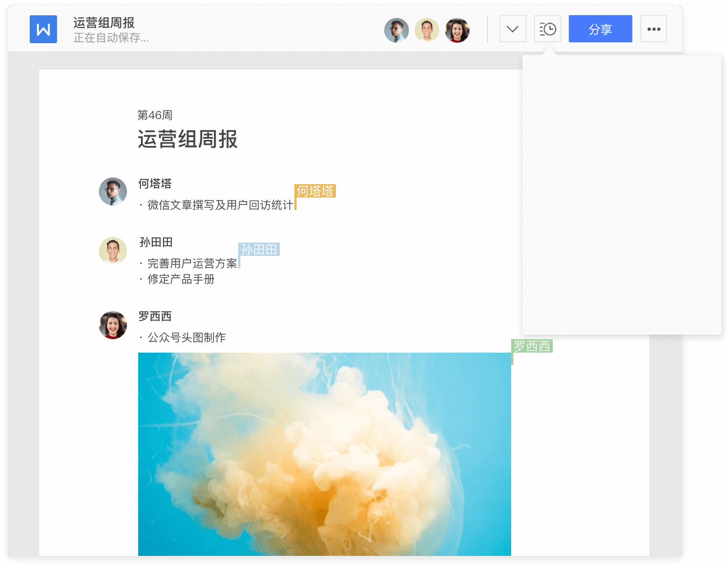Select the middle collaborator avatar in the header
Viewport: 728px width, 566px height.
coord(427,30)
